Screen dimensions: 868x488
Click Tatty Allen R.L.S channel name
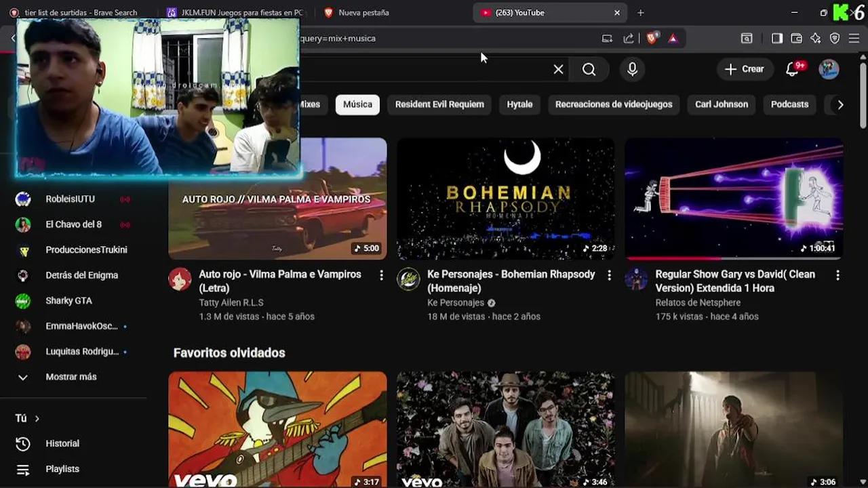pyautogui.click(x=231, y=303)
